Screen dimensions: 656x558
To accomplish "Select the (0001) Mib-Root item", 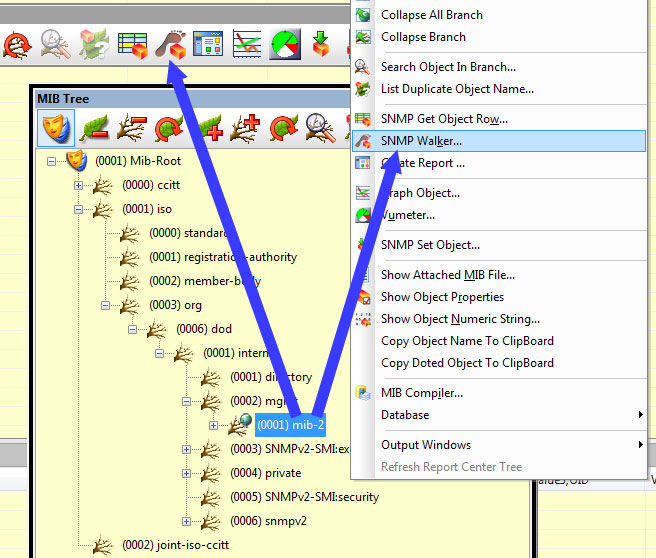I will pyautogui.click(x=138, y=161).
